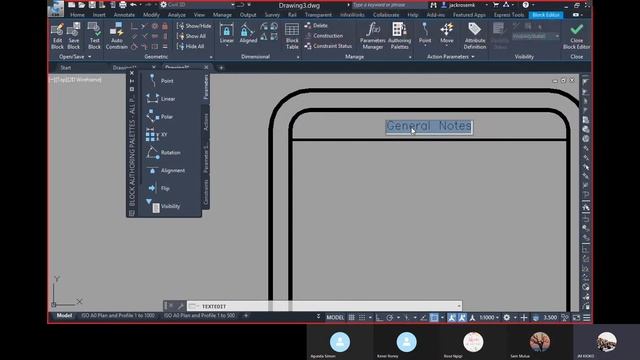
Task: Select the Linear dimensional constraint
Action: tap(227, 33)
